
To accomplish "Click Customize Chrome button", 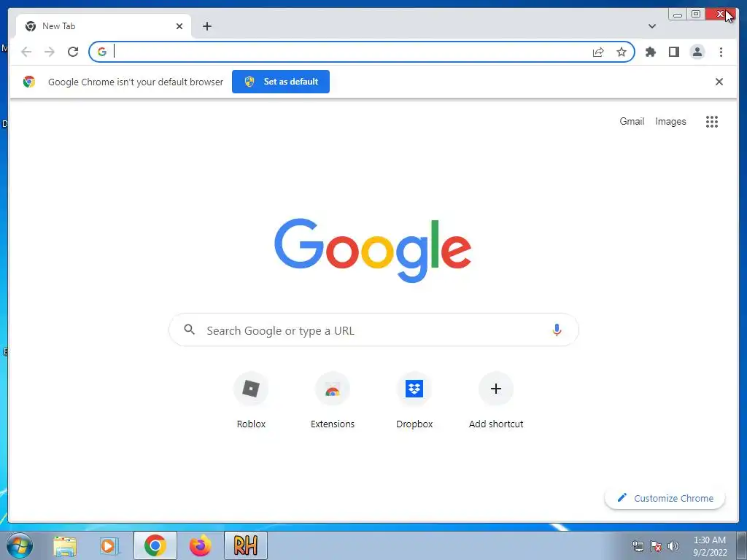I will pos(665,498).
